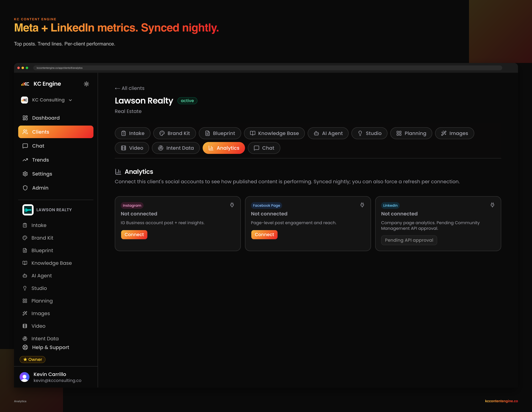Click the Facebook Page platform tag
This screenshot has height=412, width=532.
click(267, 205)
